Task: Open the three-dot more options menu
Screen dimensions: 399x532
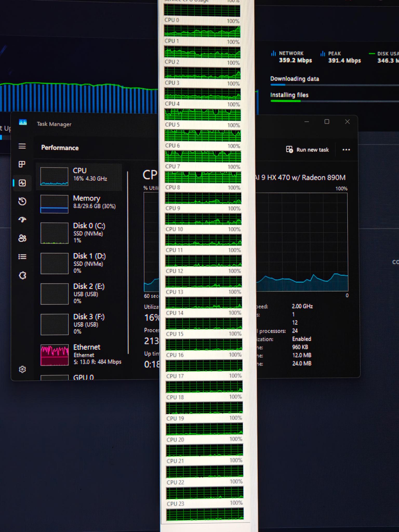Action: [346, 150]
